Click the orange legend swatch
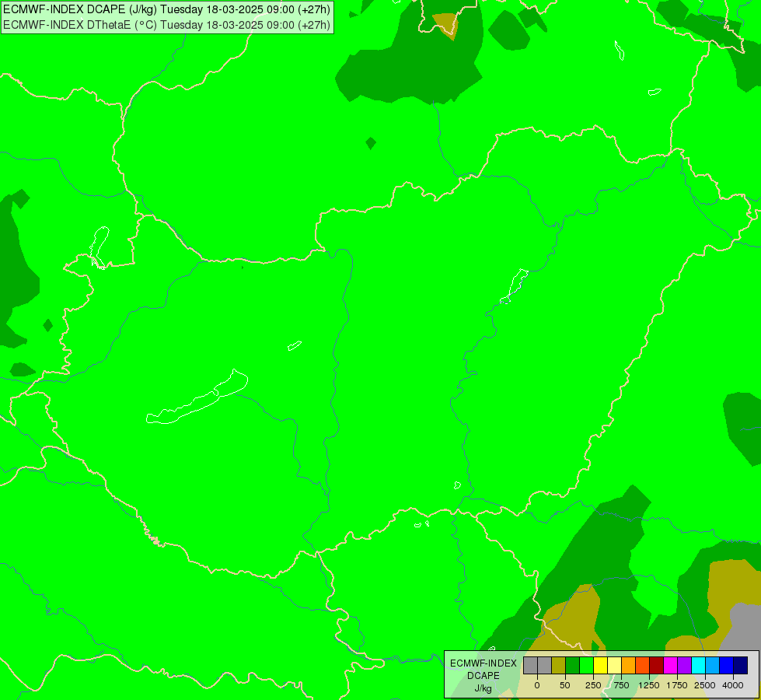This screenshot has height=700, width=761. point(629,665)
